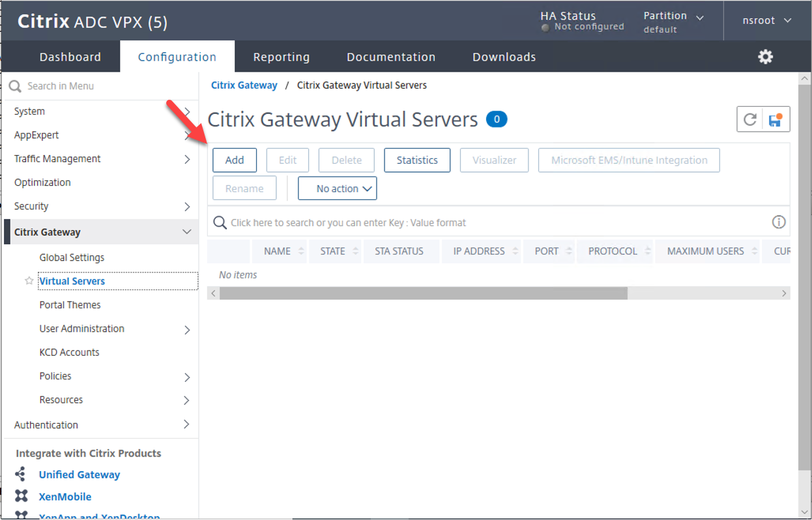Expand the Traffic Management chevron
This screenshot has height=520, width=812.
pyautogui.click(x=187, y=159)
